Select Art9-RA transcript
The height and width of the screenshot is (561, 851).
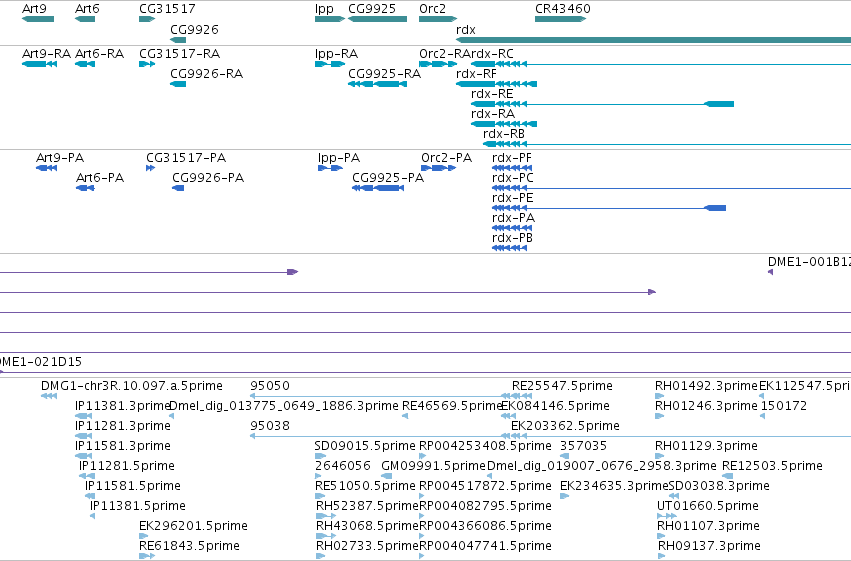click(39, 64)
